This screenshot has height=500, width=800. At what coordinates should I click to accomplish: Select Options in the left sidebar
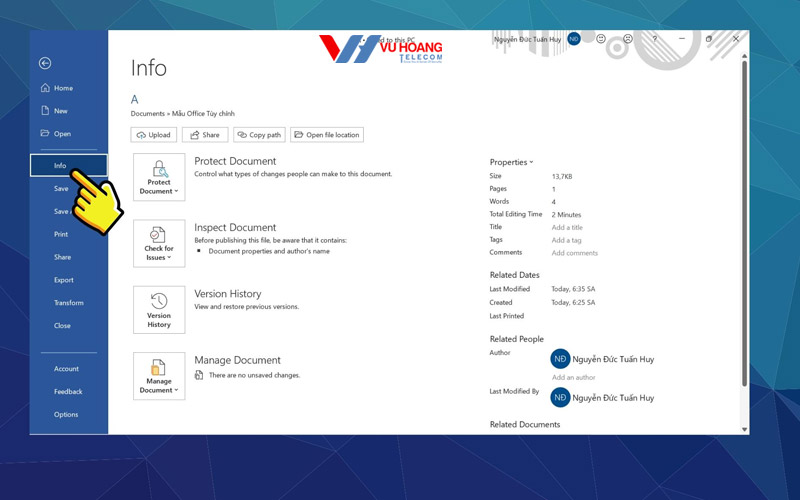pos(66,414)
